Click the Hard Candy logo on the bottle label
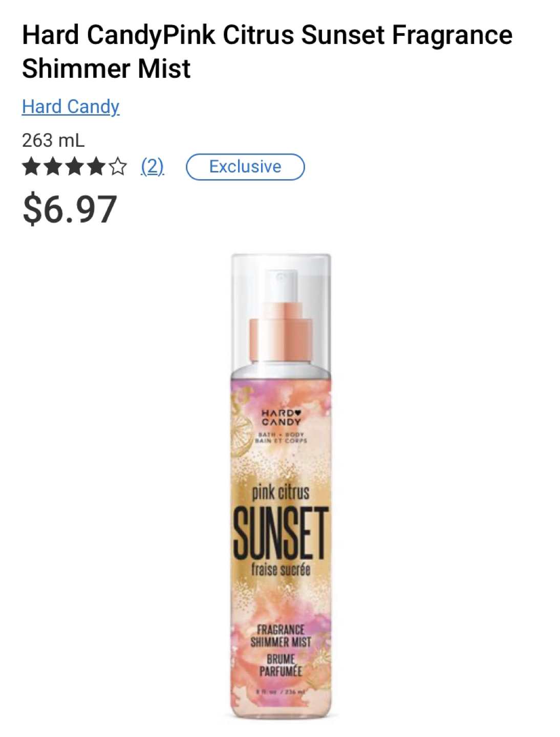Screen dimensions: 560x737 click(x=281, y=418)
